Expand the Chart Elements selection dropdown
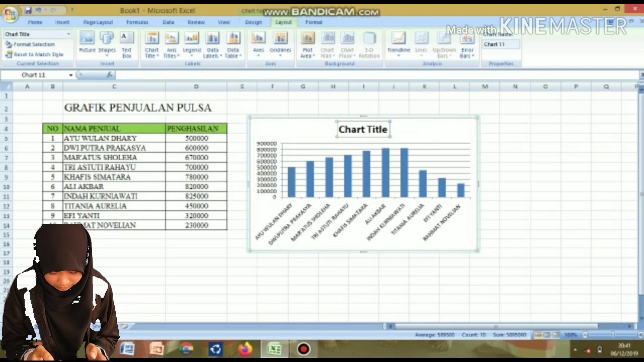 (68, 34)
